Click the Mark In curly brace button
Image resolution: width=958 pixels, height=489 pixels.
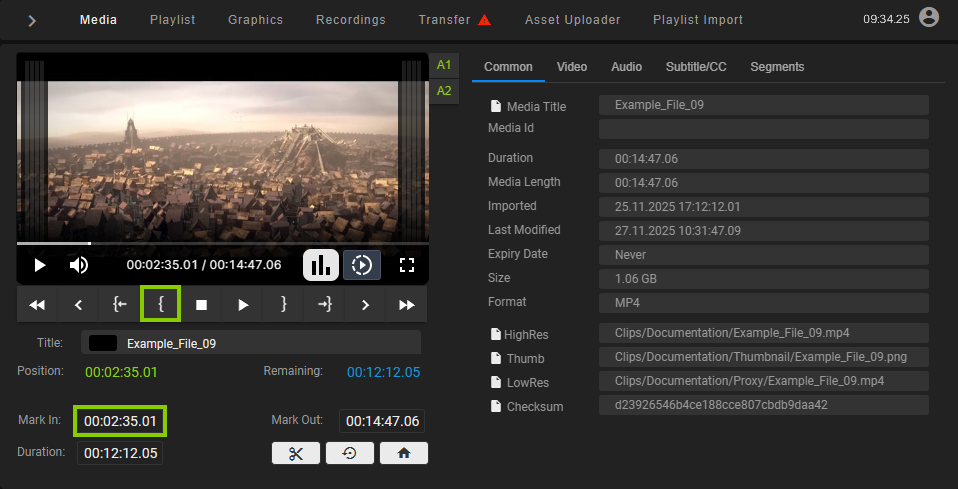coord(161,304)
